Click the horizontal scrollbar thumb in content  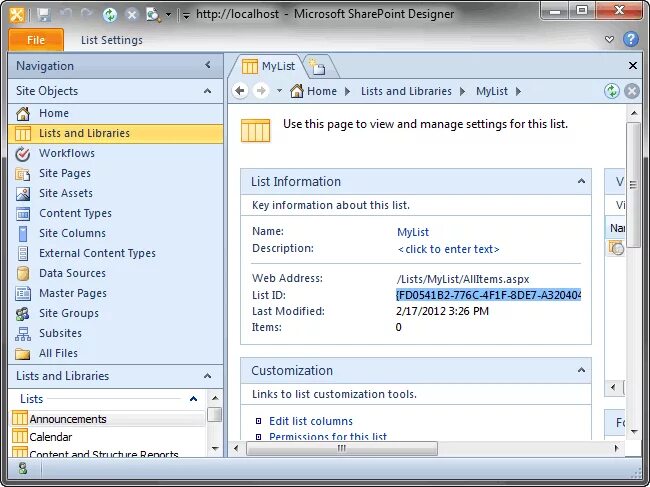pyautogui.click(x=342, y=448)
